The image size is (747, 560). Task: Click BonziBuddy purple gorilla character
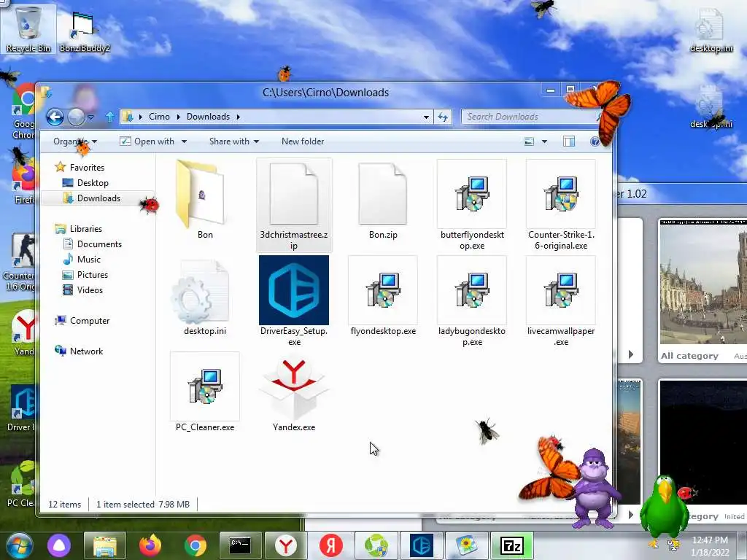[595, 488]
